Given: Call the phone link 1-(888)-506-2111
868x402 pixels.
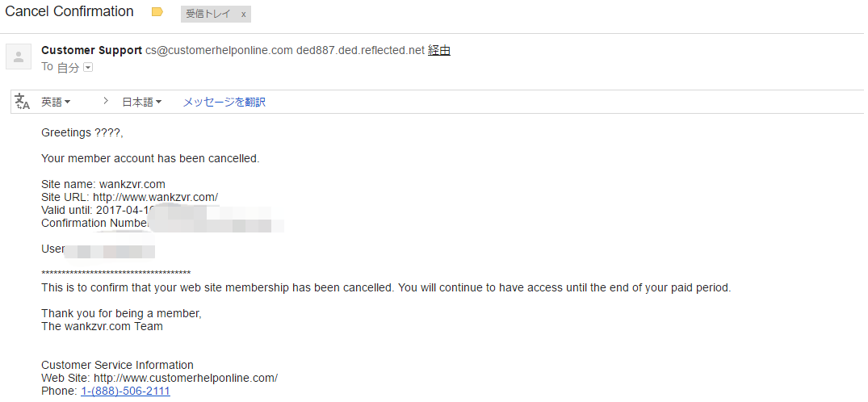Looking at the screenshot, I should [x=125, y=391].
